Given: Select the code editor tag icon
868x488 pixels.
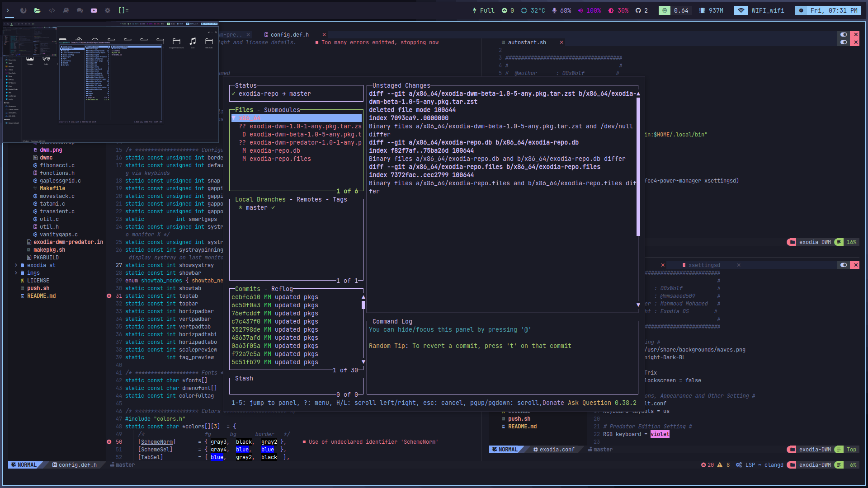Looking at the screenshot, I should (x=52, y=10).
